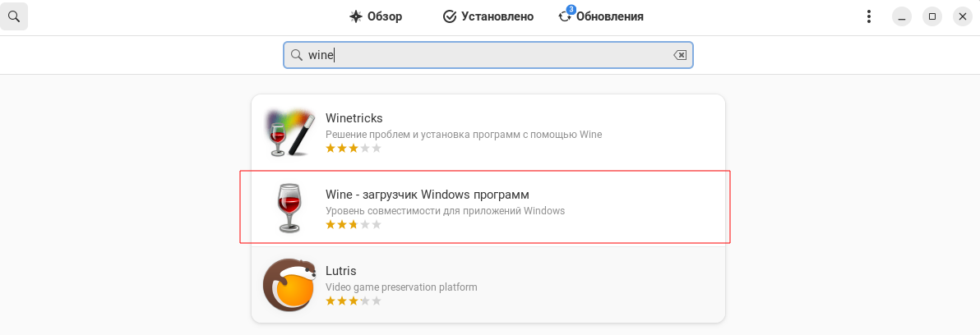Open the Обновления tab

pos(601,16)
